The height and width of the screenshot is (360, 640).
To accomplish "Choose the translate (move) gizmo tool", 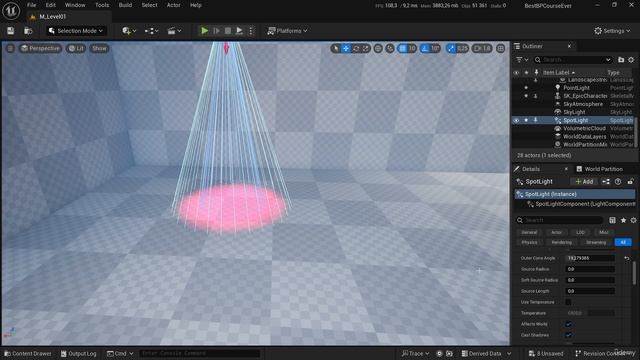I will [x=346, y=48].
